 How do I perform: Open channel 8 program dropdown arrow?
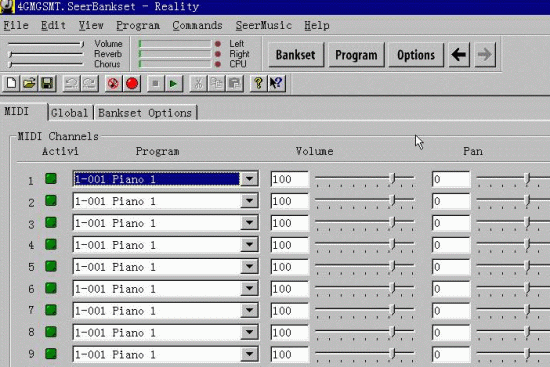pos(249,332)
